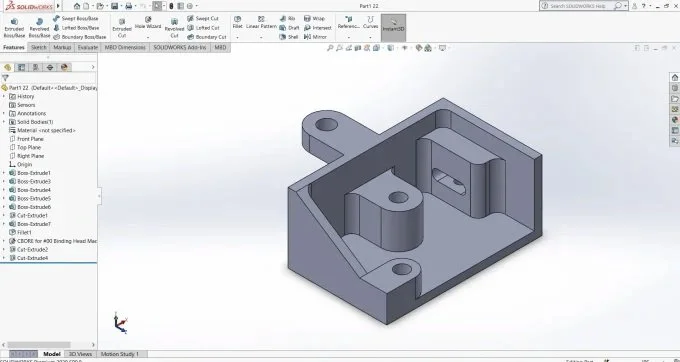This screenshot has width=680, height=362.
Task: Expand the Cut-Extrude1 feature node
Action: 4,215
